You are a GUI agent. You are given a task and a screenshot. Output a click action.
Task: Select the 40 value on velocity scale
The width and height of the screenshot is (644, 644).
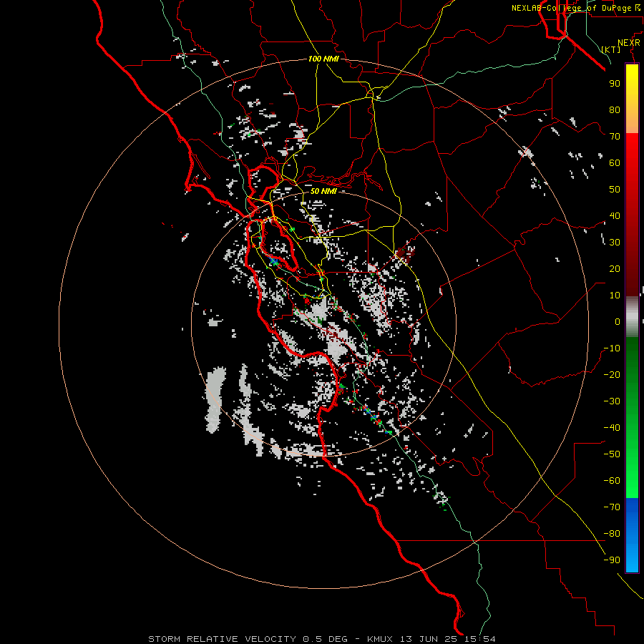[x=615, y=216]
